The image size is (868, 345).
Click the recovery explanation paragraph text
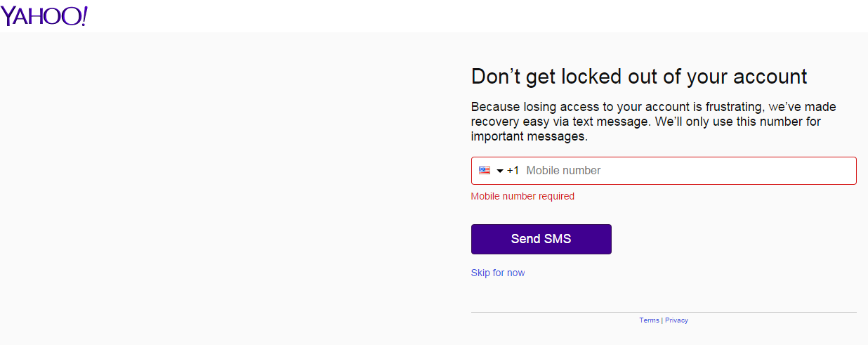coord(653,122)
